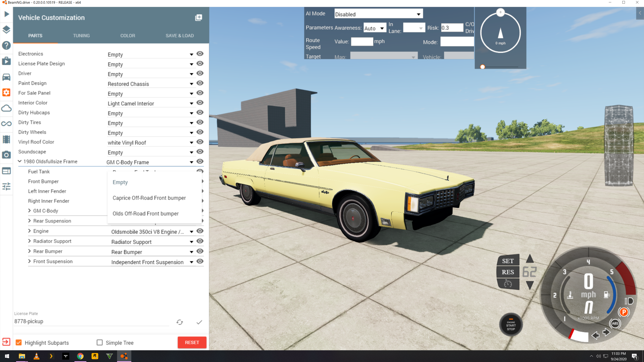Open the photo mode camera icon
This screenshot has height=362, width=644.
(x=7, y=155)
